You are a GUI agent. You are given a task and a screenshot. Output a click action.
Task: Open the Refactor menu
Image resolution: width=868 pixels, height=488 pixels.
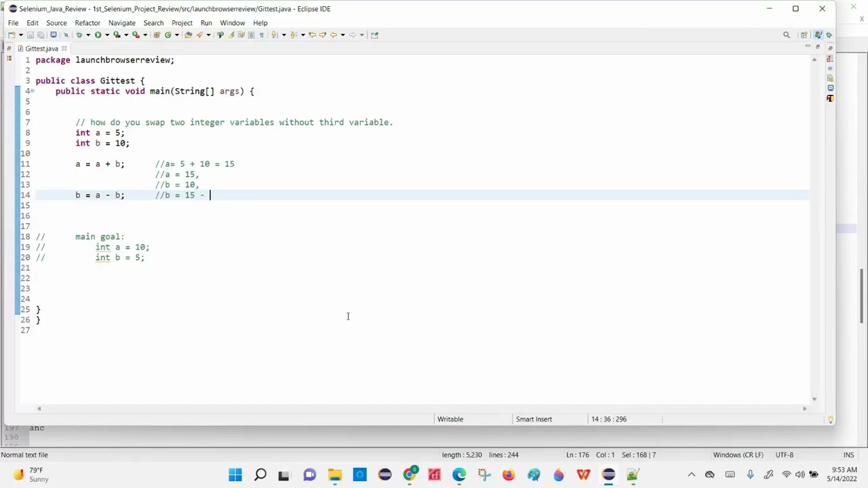[x=87, y=22]
